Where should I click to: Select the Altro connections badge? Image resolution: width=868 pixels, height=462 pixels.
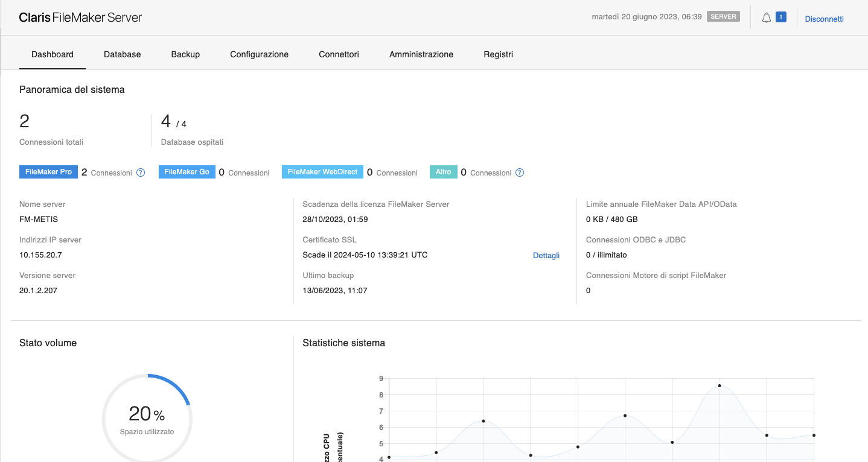(443, 172)
